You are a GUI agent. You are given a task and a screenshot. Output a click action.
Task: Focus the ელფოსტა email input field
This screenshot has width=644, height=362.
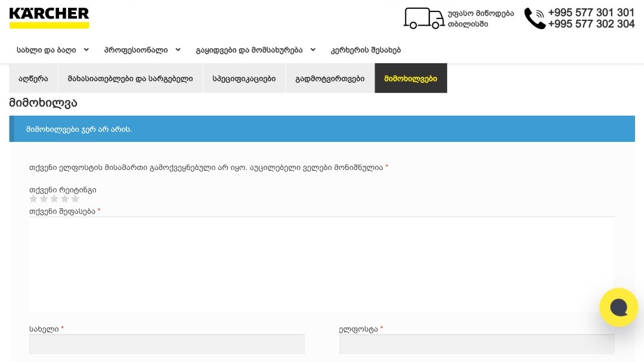click(x=477, y=344)
